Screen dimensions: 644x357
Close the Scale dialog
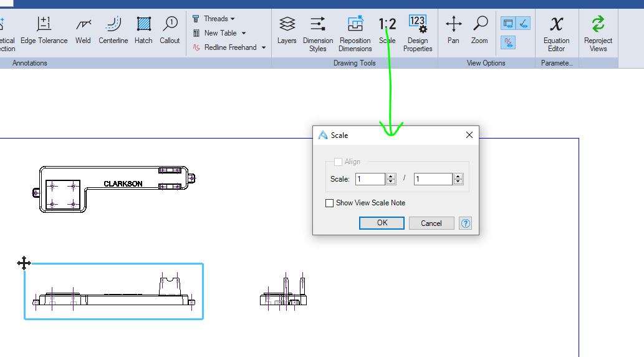(x=469, y=135)
